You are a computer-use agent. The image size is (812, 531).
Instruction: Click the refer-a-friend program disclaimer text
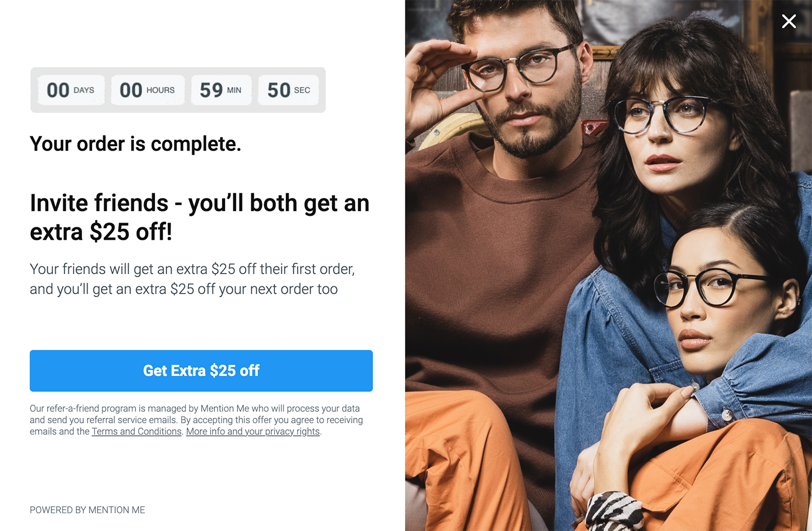pyautogui.click(x=197, y=420)
